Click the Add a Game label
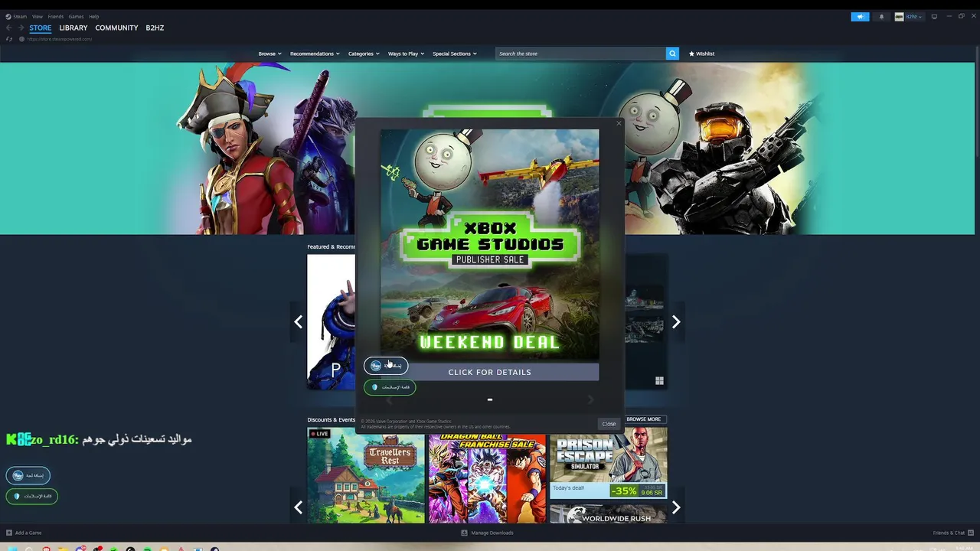Screen dimensions: 980x551 pyautogui.click(x=28, y=533)
